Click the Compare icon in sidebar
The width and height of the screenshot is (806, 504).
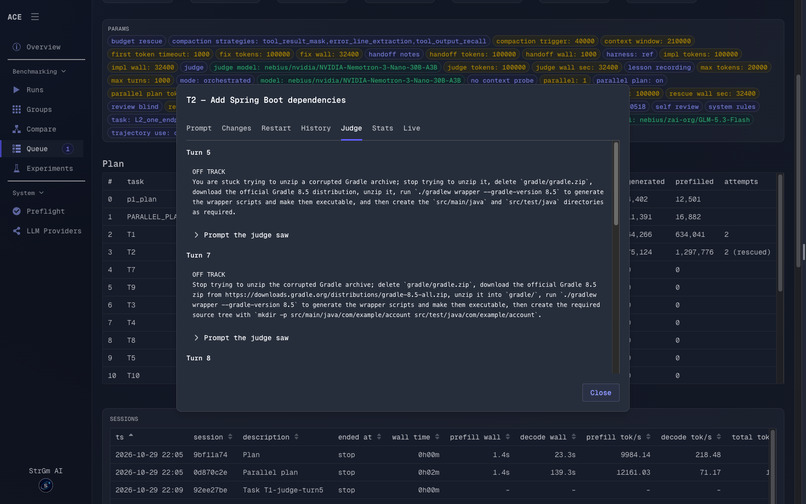coord(16,129)
